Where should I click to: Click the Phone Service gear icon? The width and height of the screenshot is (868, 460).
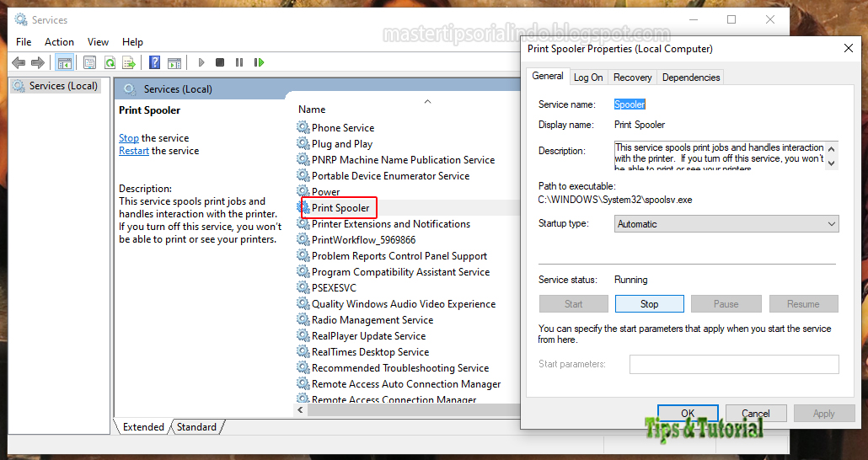tap(303, 127)
